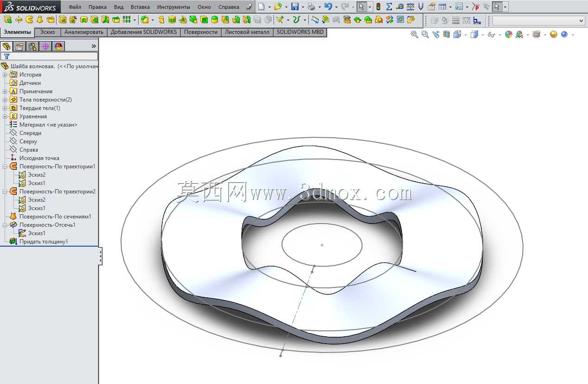Toggle the RealView gold sphere icon
The height and width of the screenshot is (384, 588).
click(553, 34)
